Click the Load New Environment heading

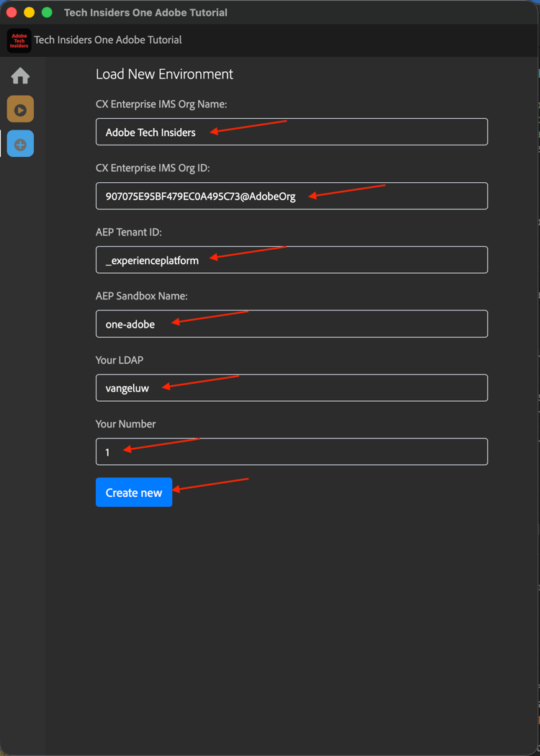pos(164,74)
